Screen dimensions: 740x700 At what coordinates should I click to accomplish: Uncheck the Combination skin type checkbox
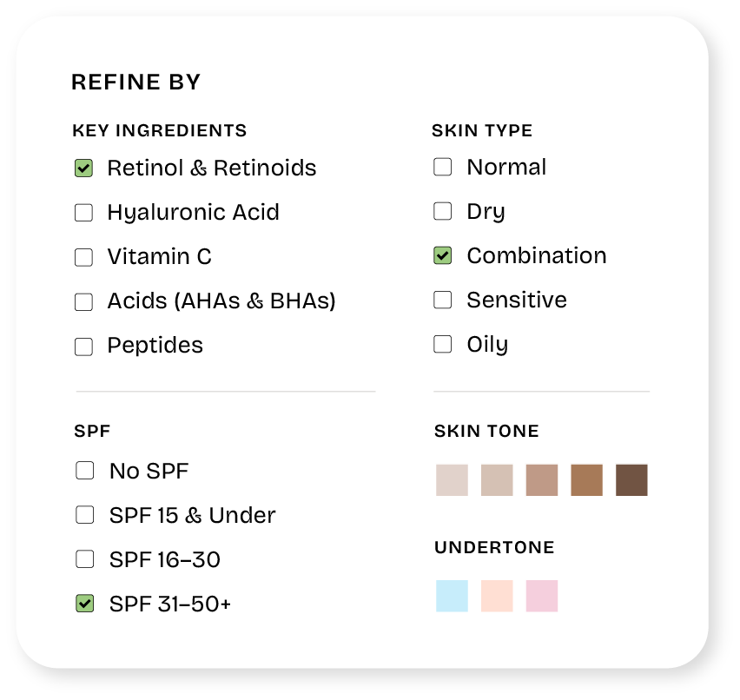point(443,256)
